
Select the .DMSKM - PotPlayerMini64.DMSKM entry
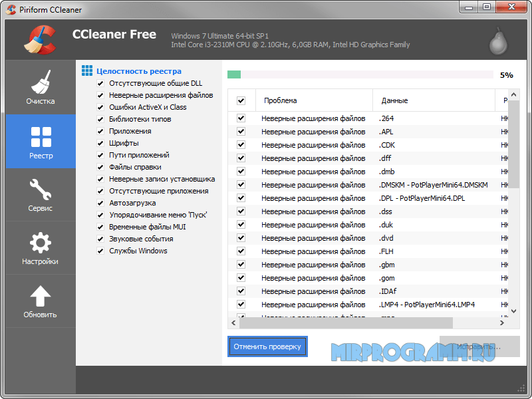[x=434, y=185]
